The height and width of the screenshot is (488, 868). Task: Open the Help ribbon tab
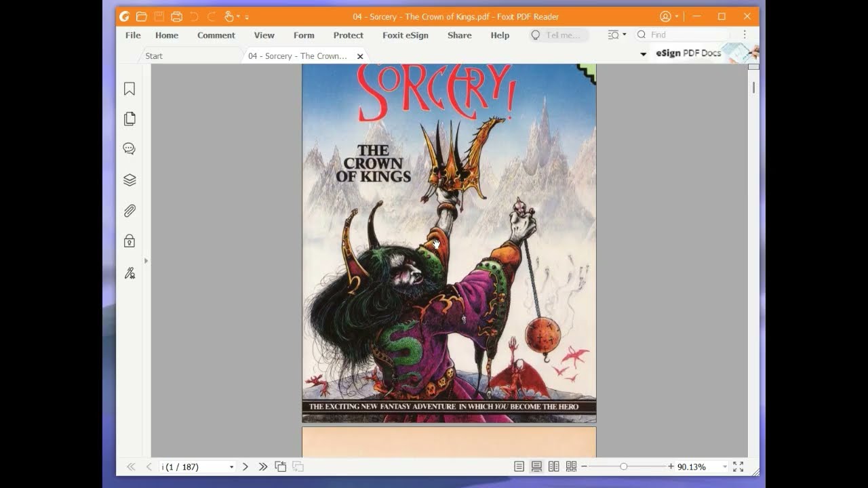pyautogui.click(x=500, y=35)
